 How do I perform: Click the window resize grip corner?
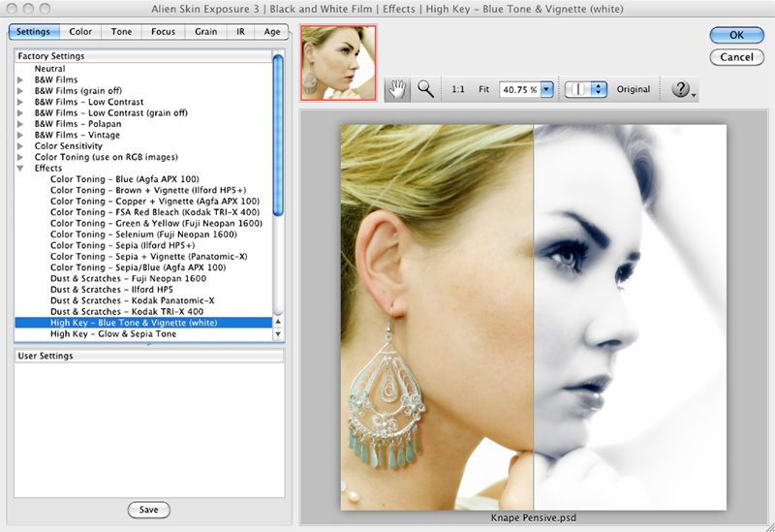pyautogui.click(x=769, y=527)
